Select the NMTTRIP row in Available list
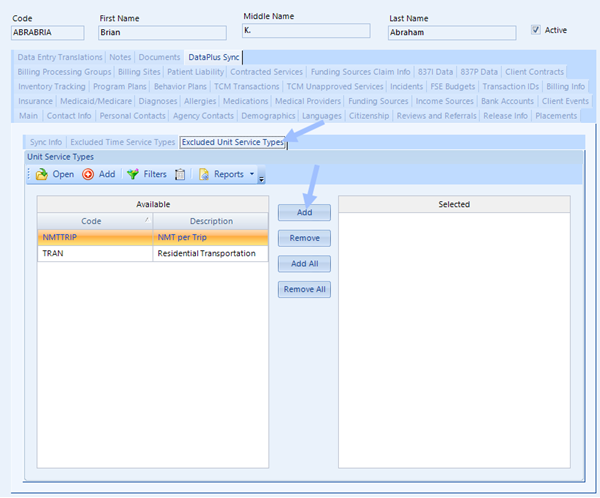 [x=152, y=238]
